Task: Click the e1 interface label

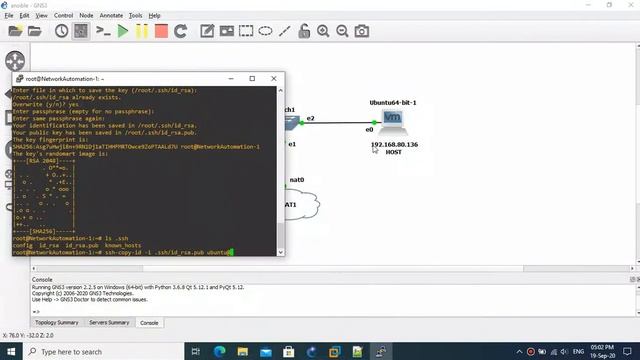Action: click(292, 144)
